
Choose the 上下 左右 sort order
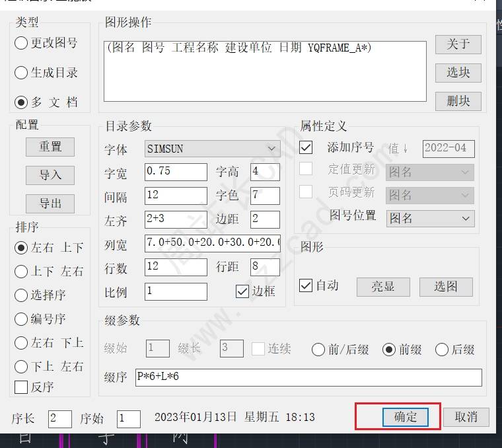pos(21,272)
